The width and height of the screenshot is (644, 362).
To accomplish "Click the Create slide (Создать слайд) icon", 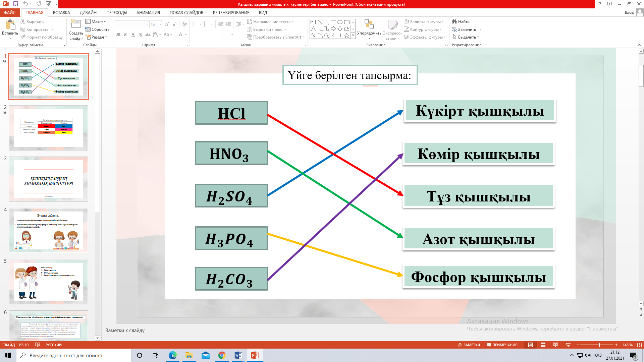I will click(76, 24).
